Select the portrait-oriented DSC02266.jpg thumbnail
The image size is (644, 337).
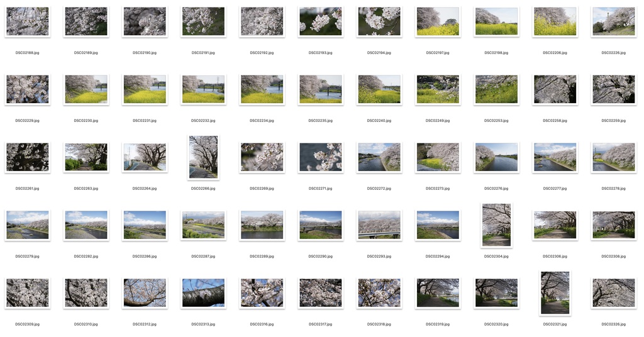click(x=203, y=157)
